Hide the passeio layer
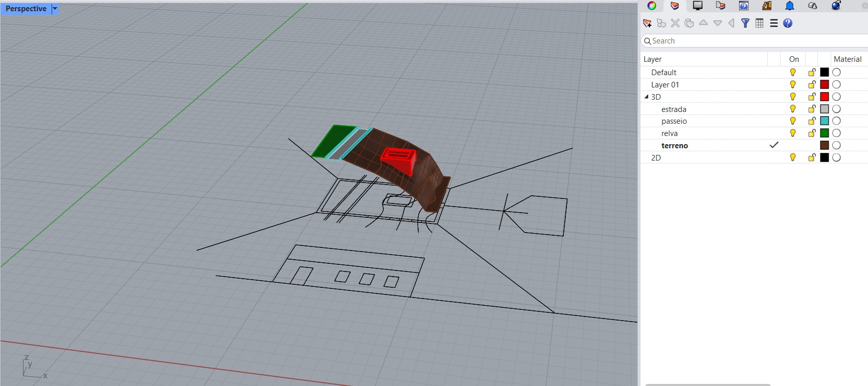Viewport: 868px width, 386px height. pyautogui.click(x=793, y=121)
